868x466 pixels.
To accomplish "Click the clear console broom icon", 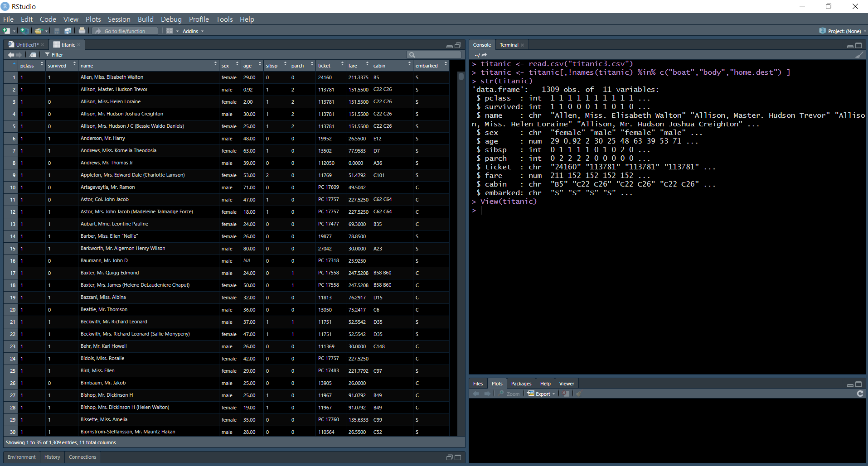I will click(859, 55).
